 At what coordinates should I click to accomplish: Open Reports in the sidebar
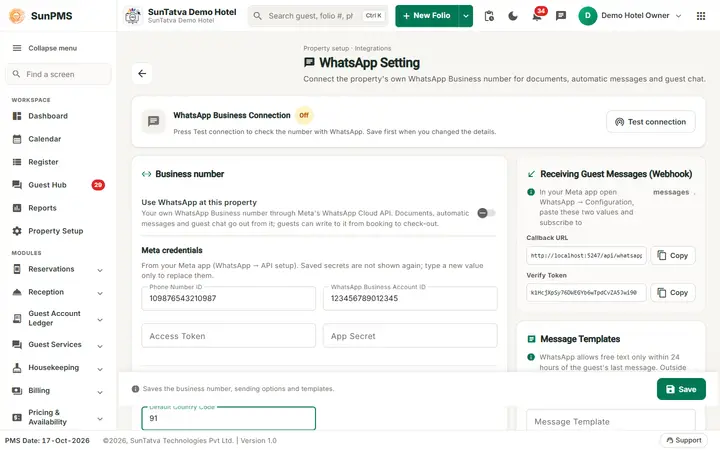[x=58, y=208]
